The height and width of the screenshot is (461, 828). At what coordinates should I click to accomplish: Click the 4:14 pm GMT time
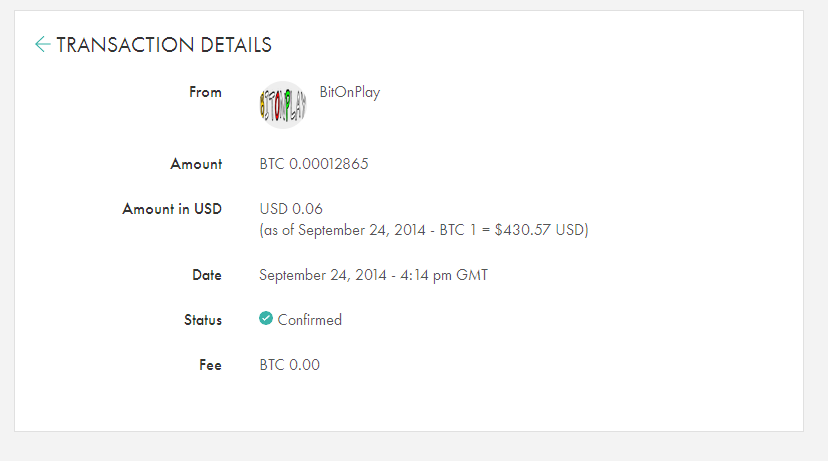click(x=446, y=275)
